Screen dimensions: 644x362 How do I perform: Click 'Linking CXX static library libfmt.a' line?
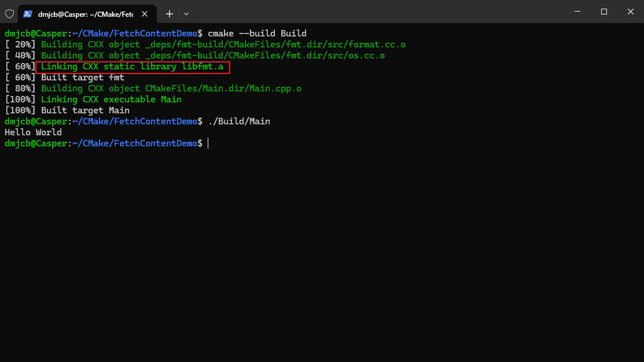tap(133, 67)
